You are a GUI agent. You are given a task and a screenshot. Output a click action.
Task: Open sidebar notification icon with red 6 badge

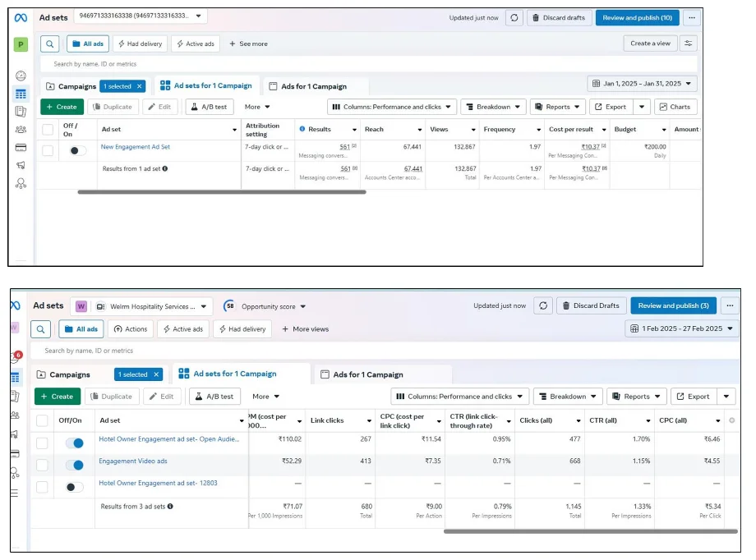pyautogui.click(x=16, y=357)
